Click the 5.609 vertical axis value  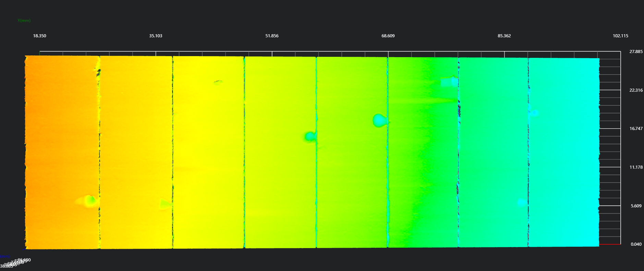(636, 206)
